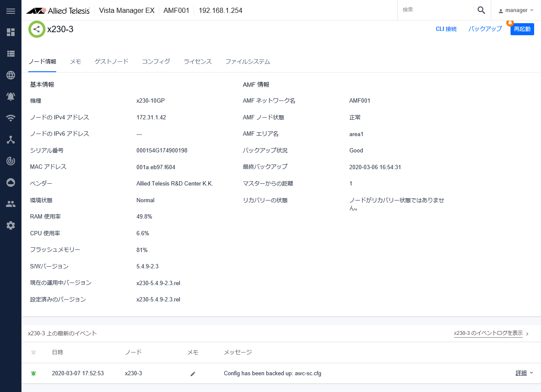541x392 pixels.
Task: Open the network topology services icon
Action: pyautogui.click(x=11, y=139)
